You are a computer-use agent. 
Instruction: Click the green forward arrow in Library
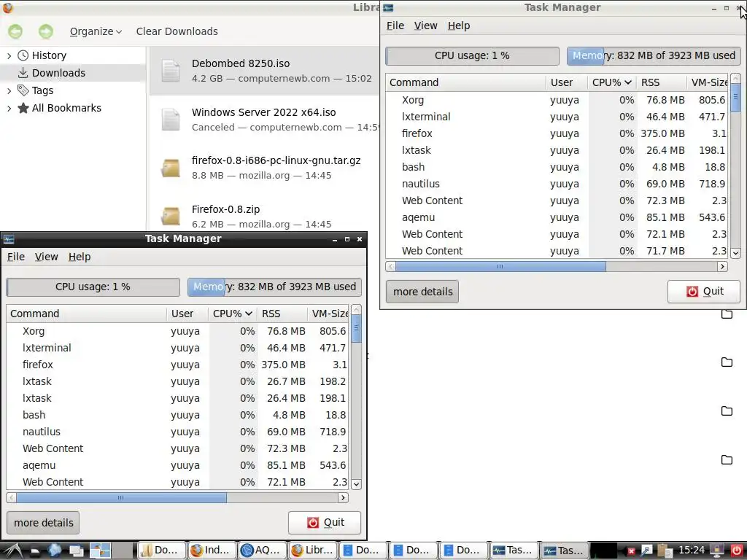tap(46, 31)
